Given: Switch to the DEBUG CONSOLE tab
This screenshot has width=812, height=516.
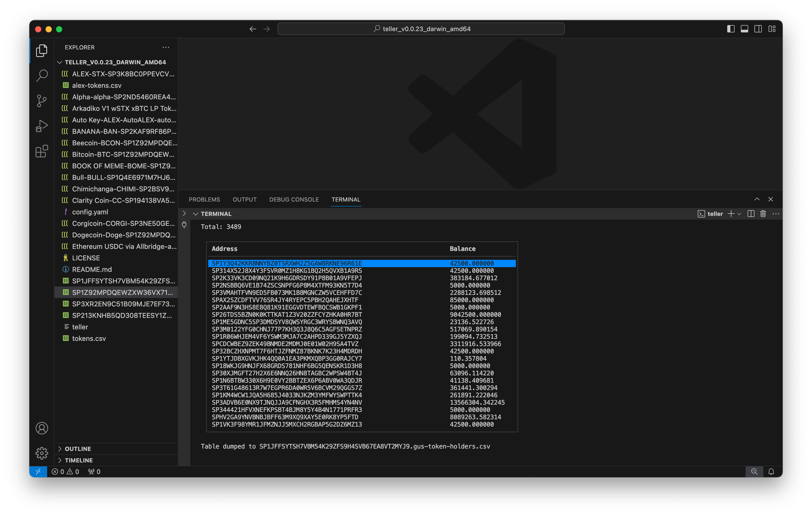Looking at the screenshot, I should pyautogui.click(x=294, y=199).
